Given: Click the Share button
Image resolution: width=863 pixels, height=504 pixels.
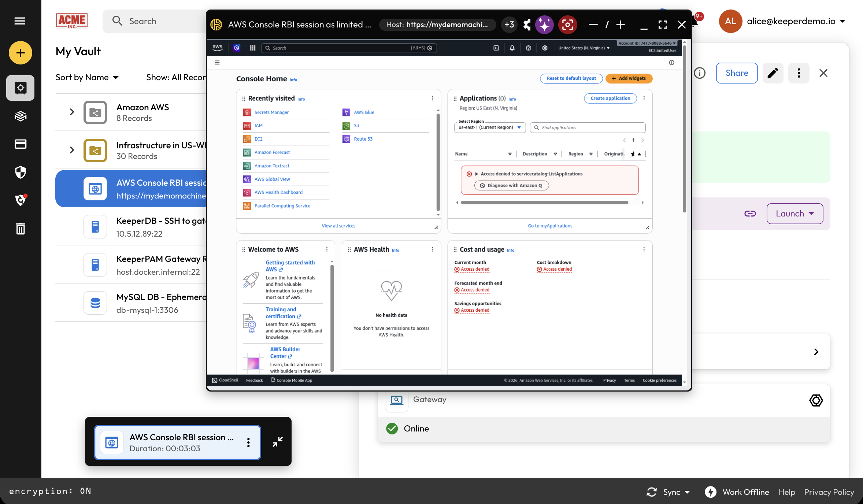Looking at the screenshot, I should pos(737,73).
